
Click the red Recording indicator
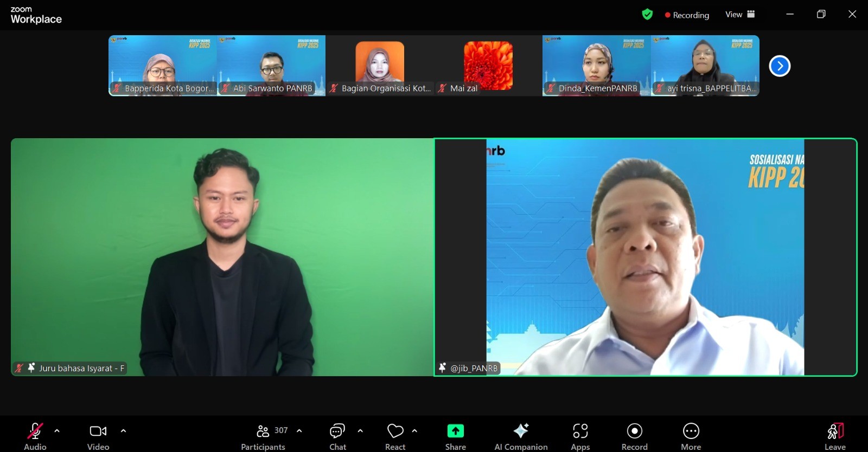pos(687,15)
